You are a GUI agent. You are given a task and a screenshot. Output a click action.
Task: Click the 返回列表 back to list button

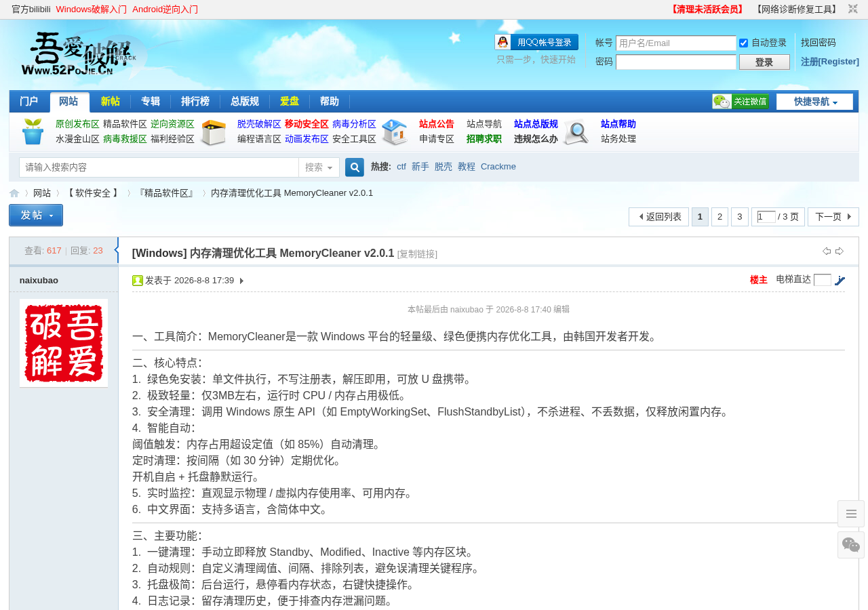pos(658,217)
